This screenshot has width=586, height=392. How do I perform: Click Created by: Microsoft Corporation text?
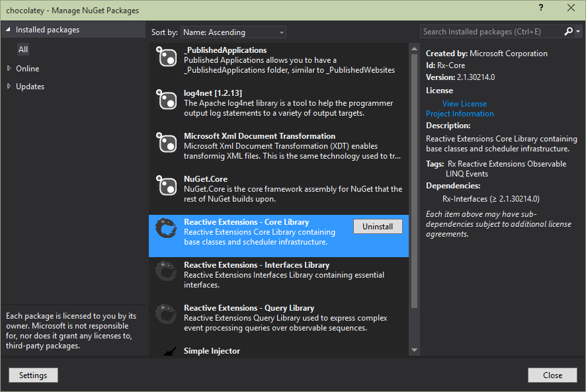tap(487, 54)
